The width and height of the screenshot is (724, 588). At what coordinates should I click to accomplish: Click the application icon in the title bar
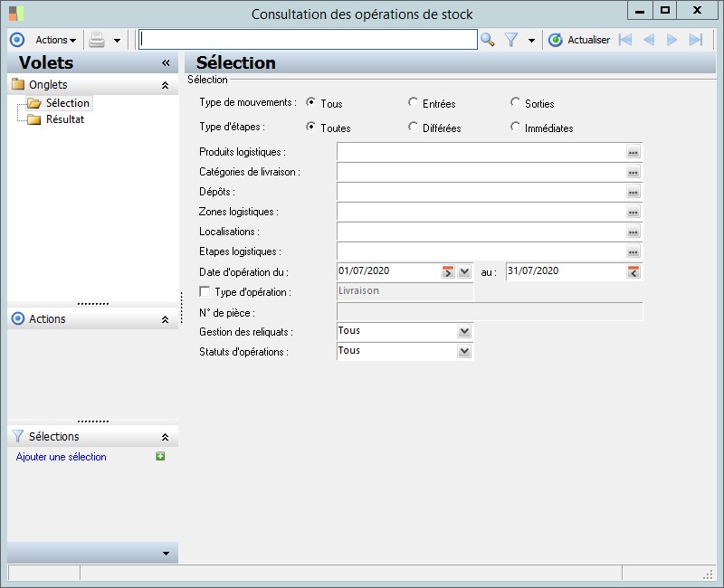(x=16, y=14)
